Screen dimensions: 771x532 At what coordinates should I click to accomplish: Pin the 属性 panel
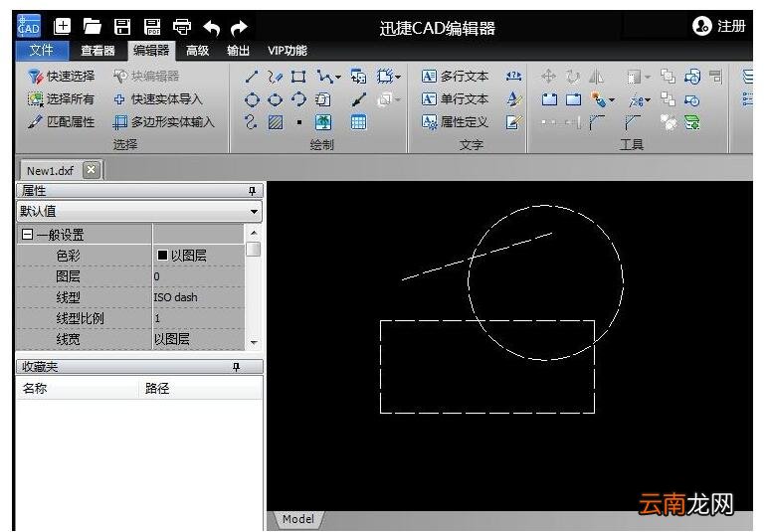[253, 191]
